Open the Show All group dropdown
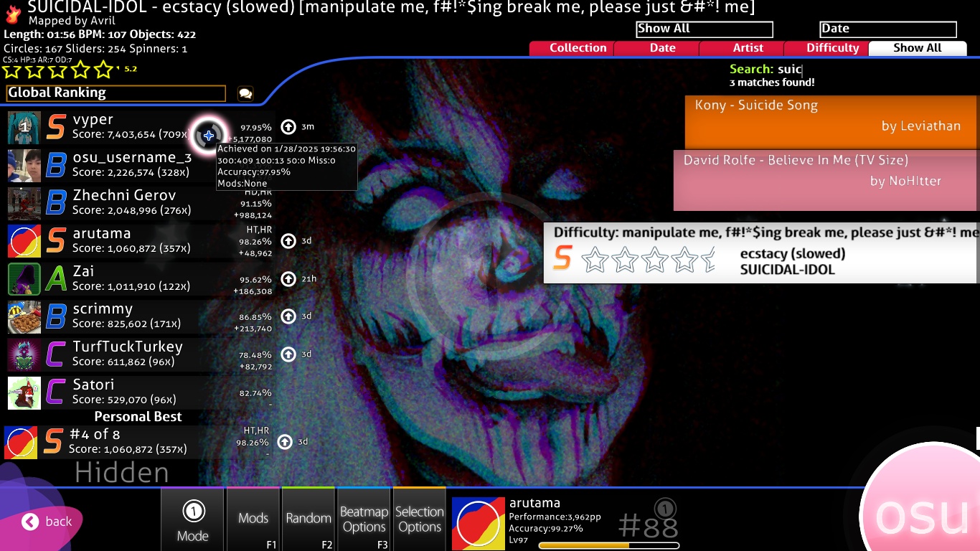This screenshot has width=980, height=551. (705, 29)
